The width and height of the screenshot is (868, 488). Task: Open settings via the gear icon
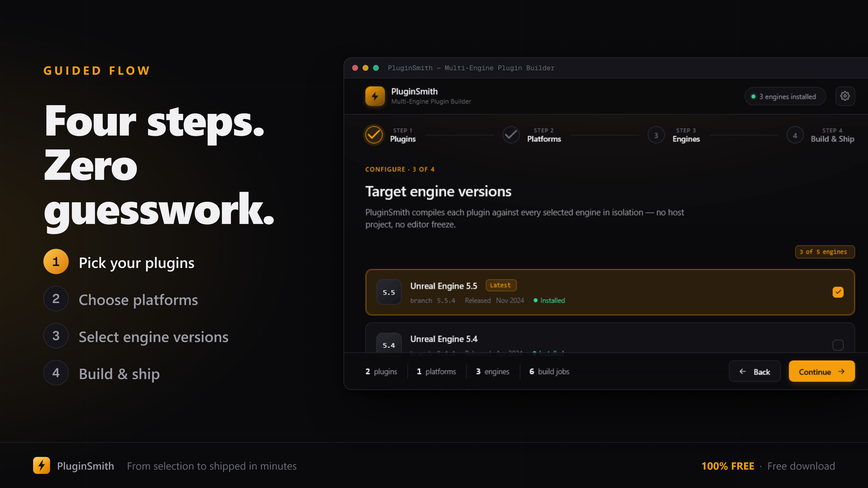845,96
